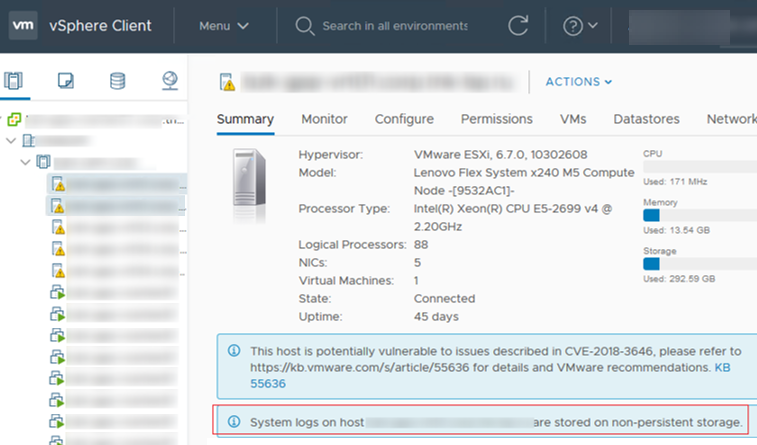Click the search magnifier icon
The image size is (757, 445).
coord(305,26)
